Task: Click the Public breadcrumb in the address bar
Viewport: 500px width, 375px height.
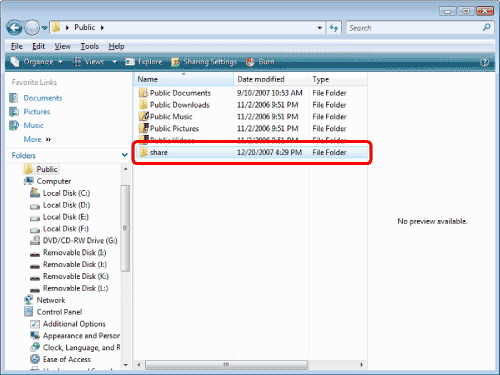Action: click(x=85, y=27)
